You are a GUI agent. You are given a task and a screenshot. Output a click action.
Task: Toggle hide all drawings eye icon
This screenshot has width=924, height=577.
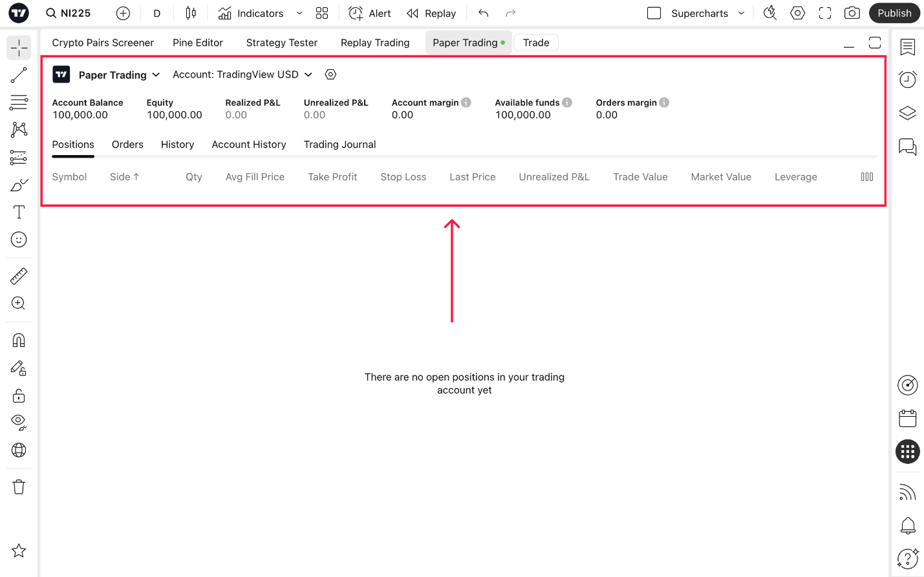[x=19, y=423]
